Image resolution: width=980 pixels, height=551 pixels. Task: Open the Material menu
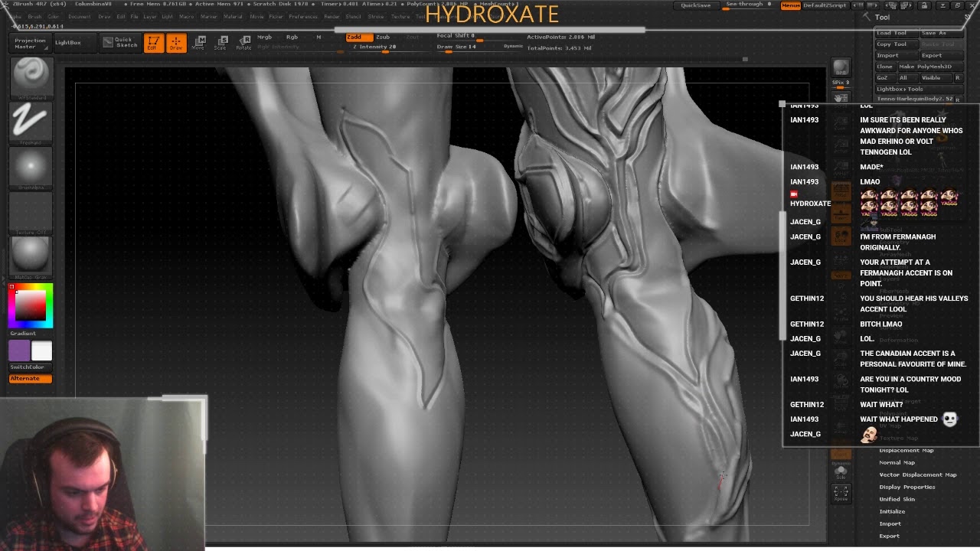click(232, 16)
